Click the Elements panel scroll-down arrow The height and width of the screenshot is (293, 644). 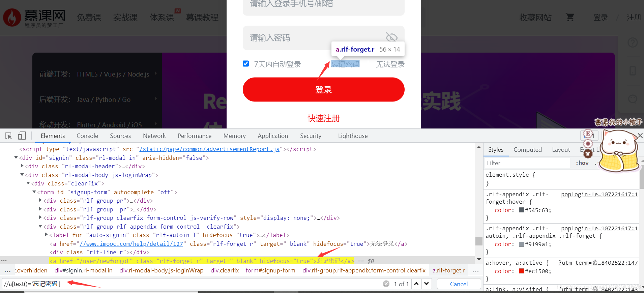pyautogui.click(x=479, y=259)
